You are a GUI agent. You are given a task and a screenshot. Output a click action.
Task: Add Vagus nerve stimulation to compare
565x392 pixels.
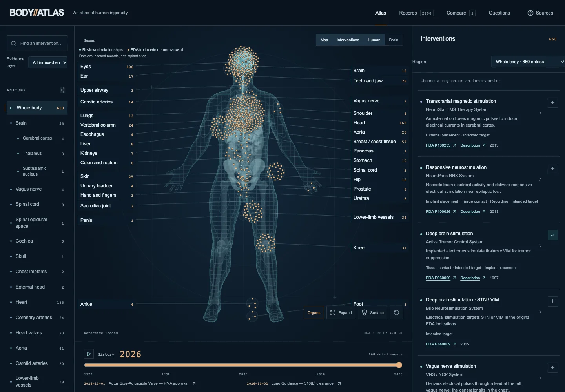pos(553,367)
